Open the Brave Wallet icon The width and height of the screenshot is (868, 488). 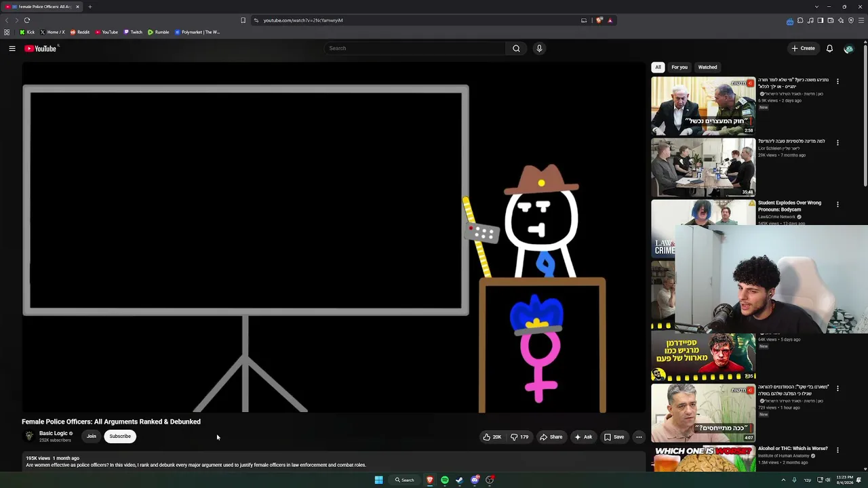click(831, 20)
